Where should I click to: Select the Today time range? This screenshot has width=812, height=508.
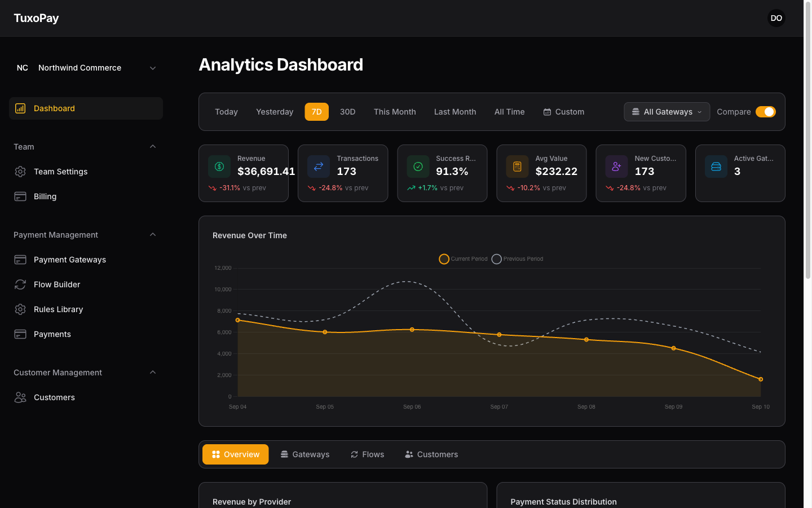(x=226, y=112)
